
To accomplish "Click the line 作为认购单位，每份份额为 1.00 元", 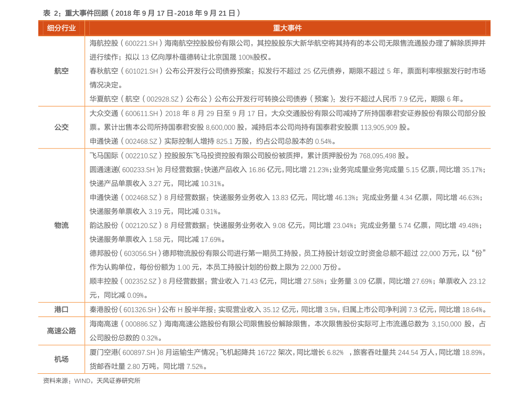I will 216,267.
